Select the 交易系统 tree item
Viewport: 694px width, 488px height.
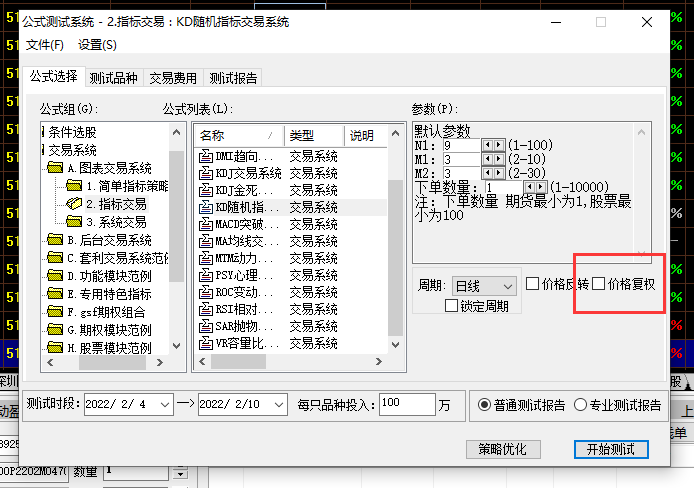(x=72, y=150)
